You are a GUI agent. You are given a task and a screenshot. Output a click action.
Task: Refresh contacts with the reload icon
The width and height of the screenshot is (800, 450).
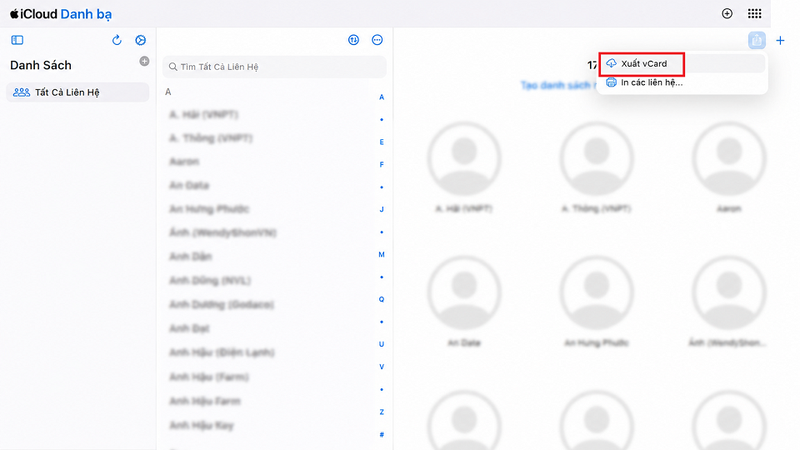point(117,40)
